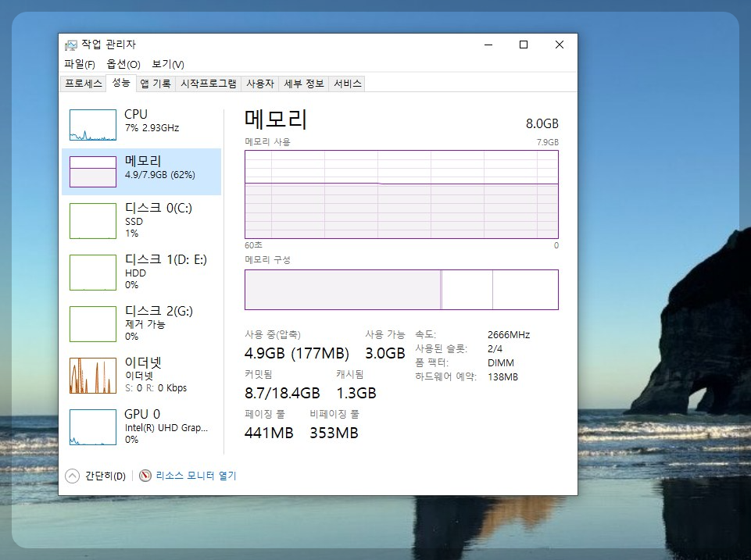
Task: Click the 8.0GB total memory value
Action: [542, 123]
